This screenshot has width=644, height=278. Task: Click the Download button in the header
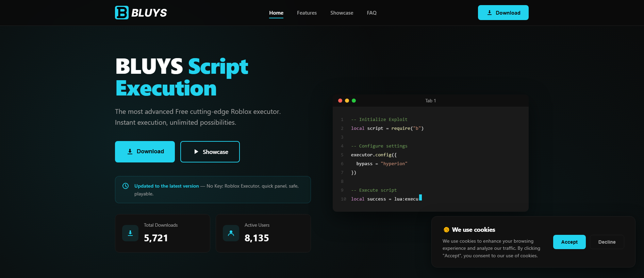(x=503, y=13)
